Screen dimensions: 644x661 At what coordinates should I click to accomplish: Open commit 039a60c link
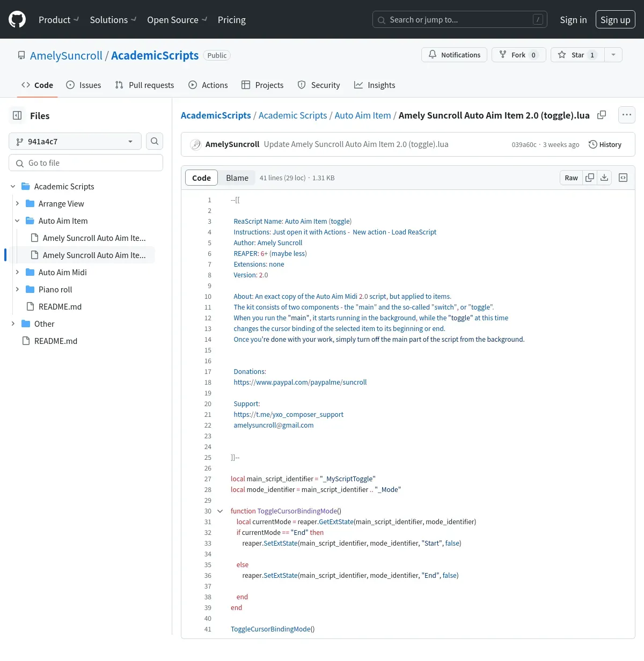pos(524,145)
